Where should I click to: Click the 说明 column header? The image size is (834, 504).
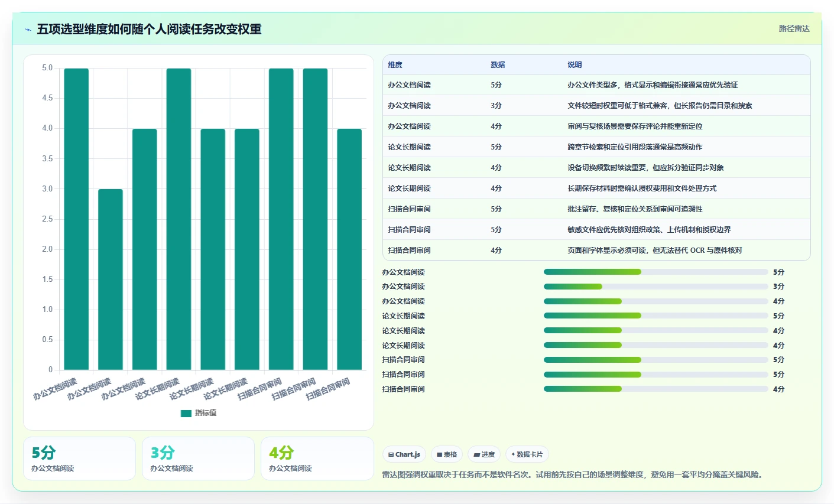click(x=575, y=65)
